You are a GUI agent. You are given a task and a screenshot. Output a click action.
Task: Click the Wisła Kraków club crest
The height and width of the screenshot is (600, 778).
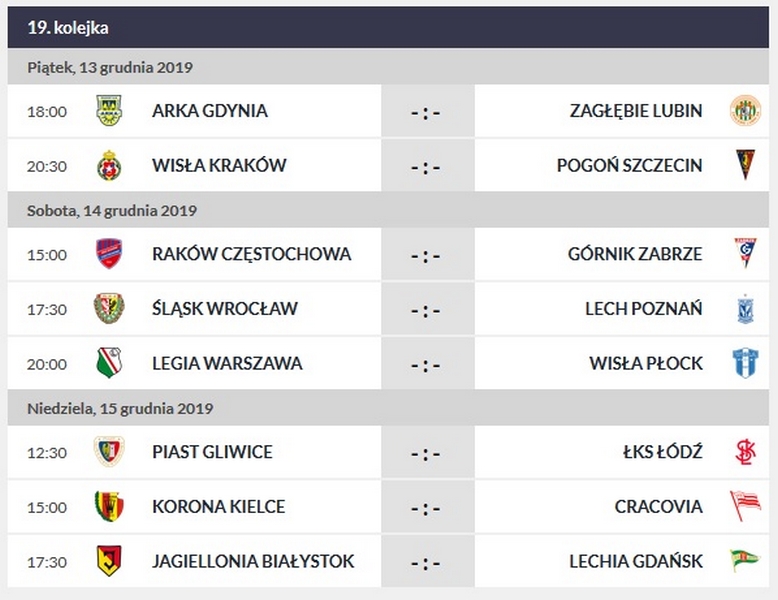(x=109, y=165)
